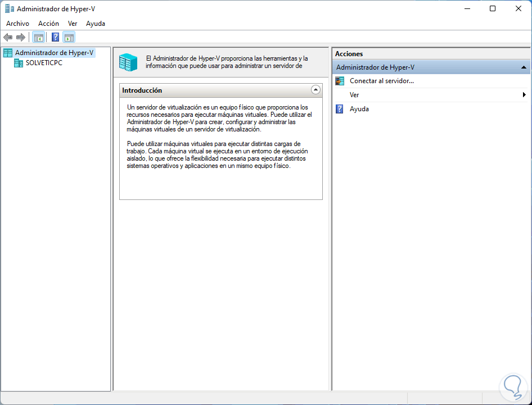The image size is (532, 405).
Task: Collapse the Administrador de Hyper-V actions group
Action: [524, 67]
